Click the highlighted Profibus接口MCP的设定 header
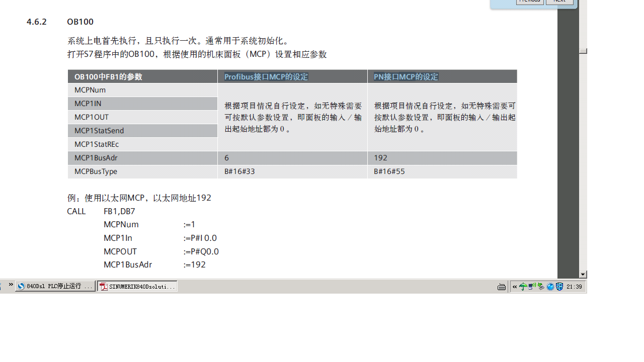The width and height of the screenshot is (644, 362). point(266,76)
